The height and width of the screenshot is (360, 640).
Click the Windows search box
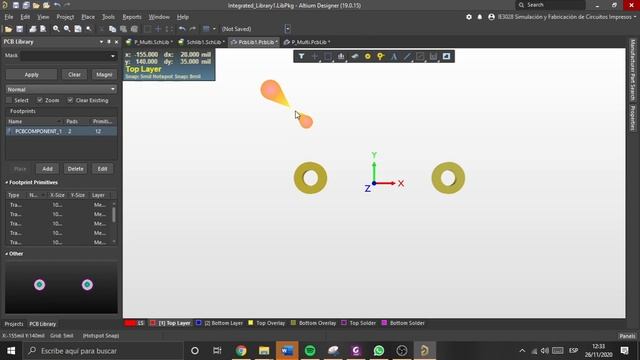pos(102,351)
